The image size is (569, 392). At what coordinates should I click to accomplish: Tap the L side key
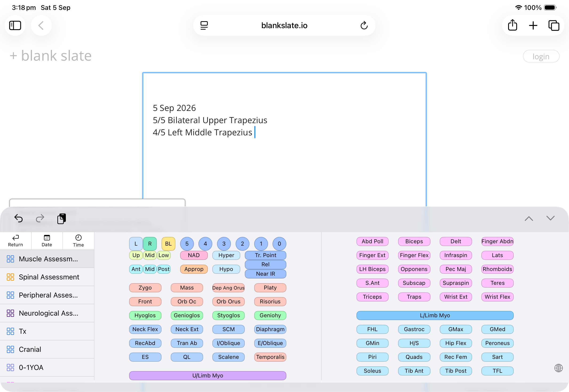point(136,244)
